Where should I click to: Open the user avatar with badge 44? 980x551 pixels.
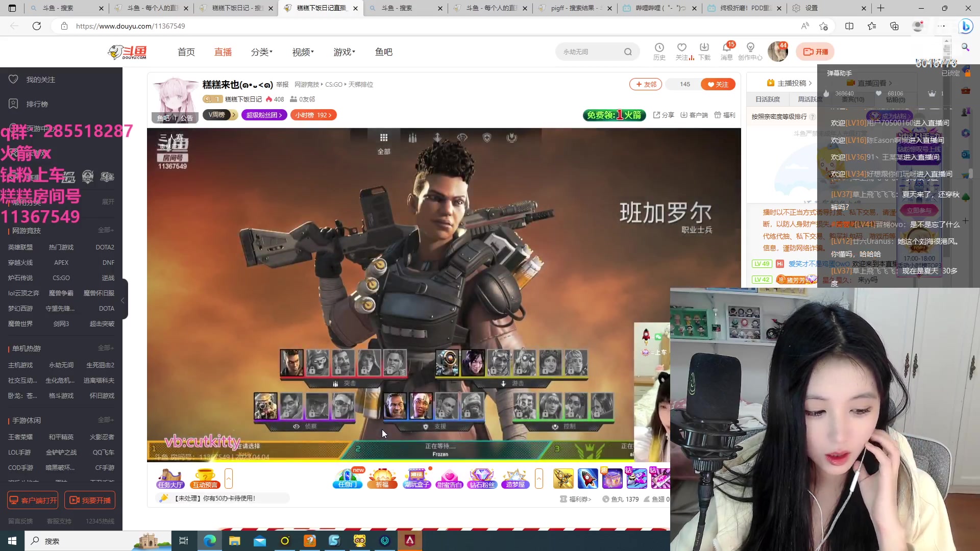point(777,52)
